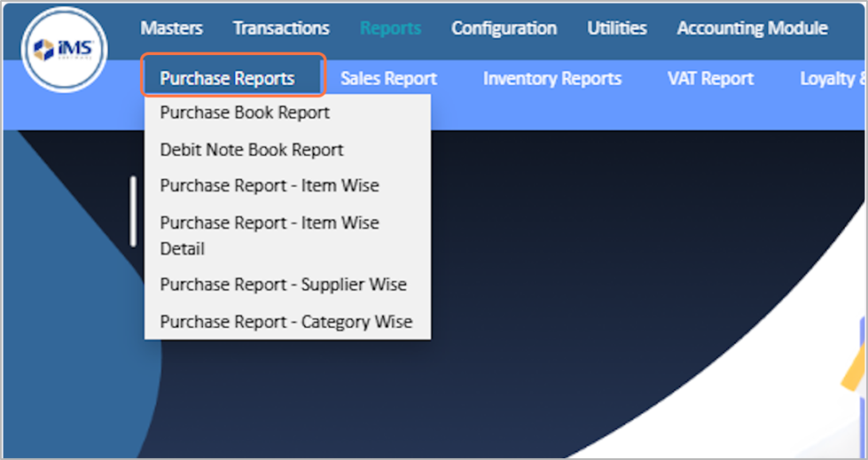Open the Utilities menu
Screen dimensions: 868x460
[x=616, y=28]
